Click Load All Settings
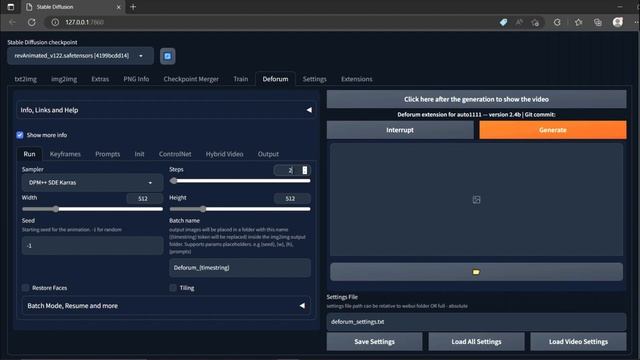The width and height of the screenshot is (640, 360). [x=476, y=342]
